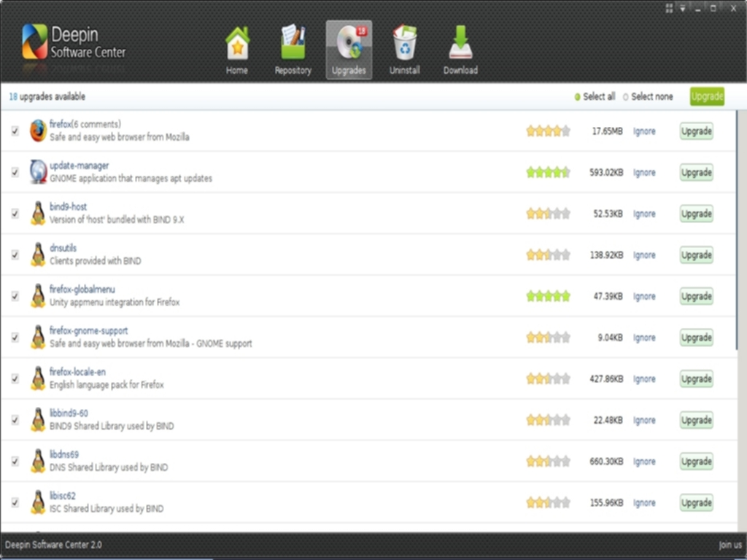
Task: Open the Home section icon
Action: coord(236,45)
